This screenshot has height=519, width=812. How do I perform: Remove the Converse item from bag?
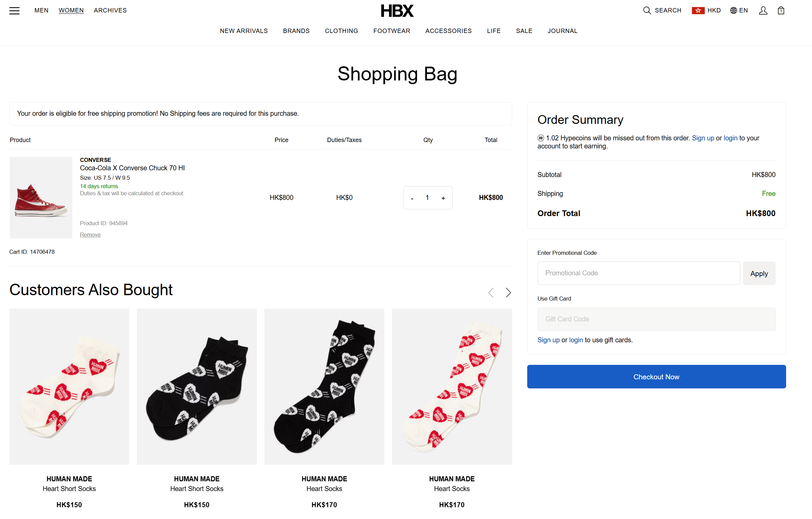coord(90,235)
